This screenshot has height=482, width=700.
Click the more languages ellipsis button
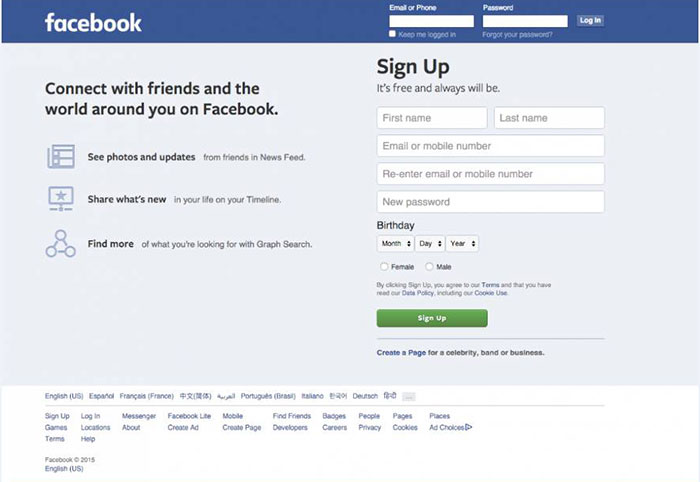pos(408,396)
